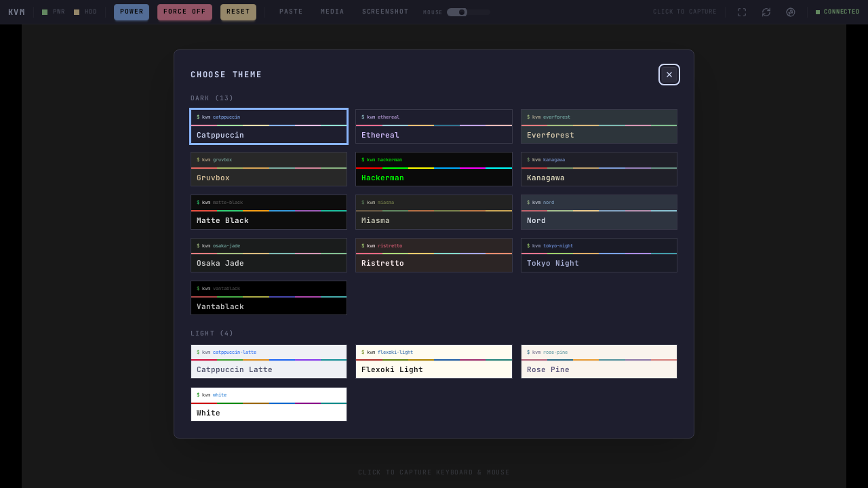The width and height of the screenshot is (868, 488).
Task: Click the capture keyboard and mouse area
Action: point(434,472)
